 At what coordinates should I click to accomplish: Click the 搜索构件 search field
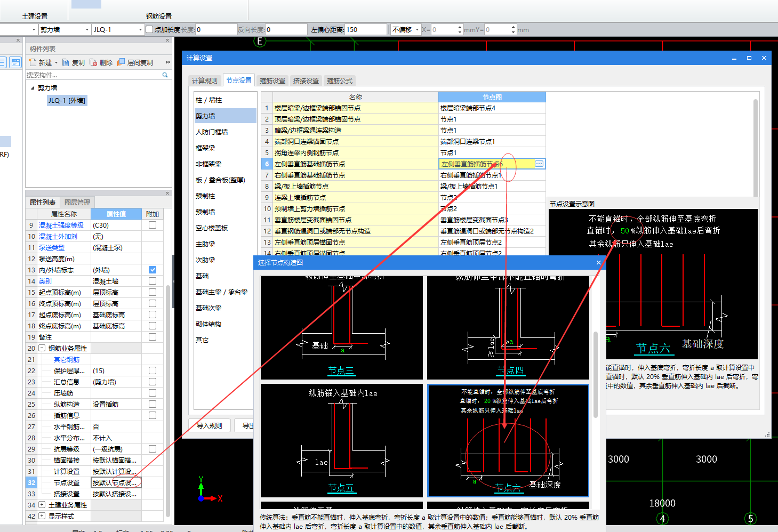pos(93,75)
